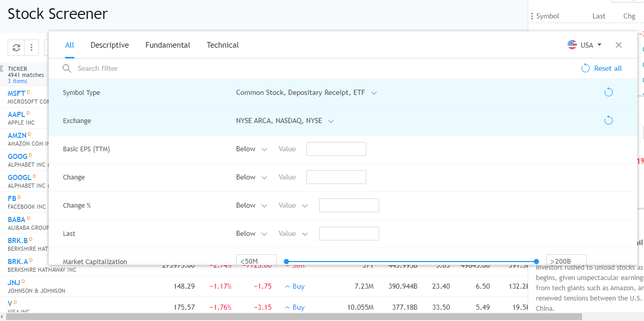
Task: Click the horizontal scrollbar at the bottom
Action: [295, 317]
